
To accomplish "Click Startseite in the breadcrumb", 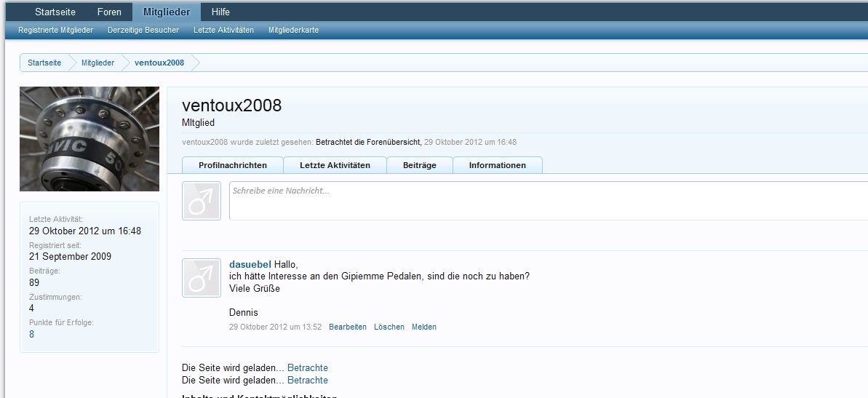I will tap(44, 63).
